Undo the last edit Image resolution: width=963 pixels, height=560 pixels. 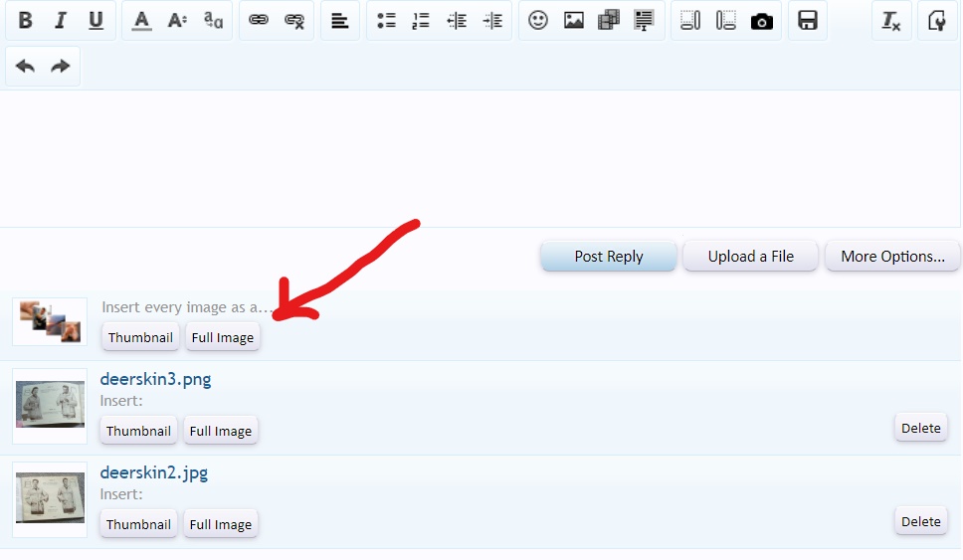(x=26, y=67)
